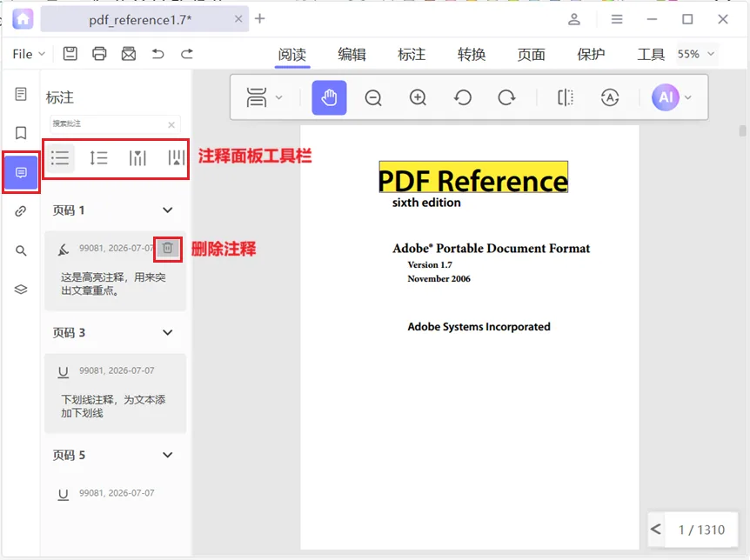The width and height of the screenshot is (750, 560).
Task: Rotate the page clockwise
Action: [x=506, y=97]
